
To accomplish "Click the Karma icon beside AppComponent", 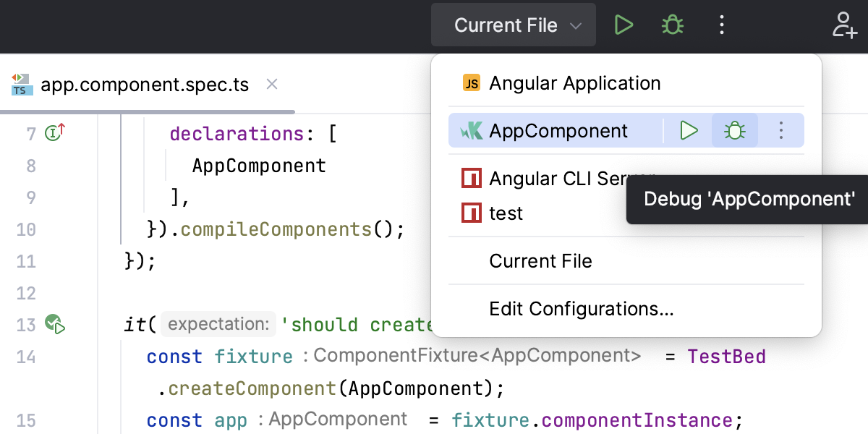I will pyautogui.click(x=471, y=131).
